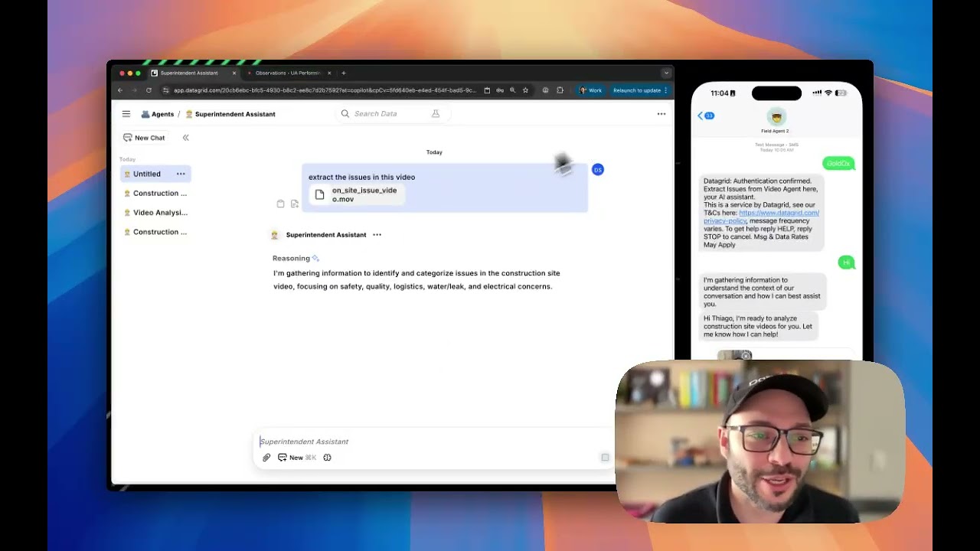Screen dimensions: 980x551
Task: Click Relaunch to update button
Action: tap(640, 90)
